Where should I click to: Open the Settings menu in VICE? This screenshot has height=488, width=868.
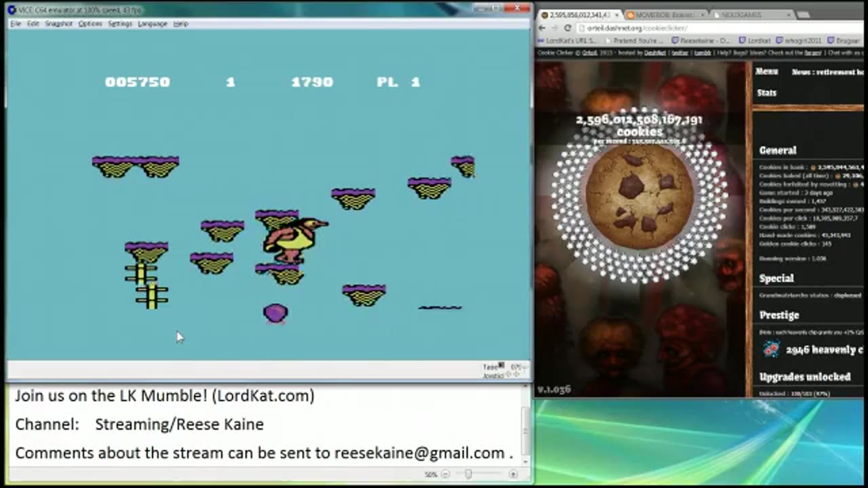[x=120, y=24]
